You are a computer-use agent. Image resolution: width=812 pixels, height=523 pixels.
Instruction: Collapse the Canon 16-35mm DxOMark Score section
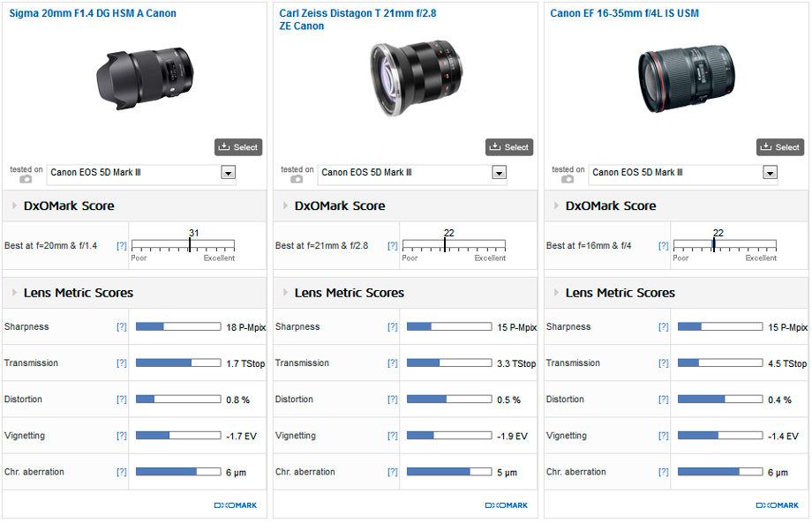(557, 206)
